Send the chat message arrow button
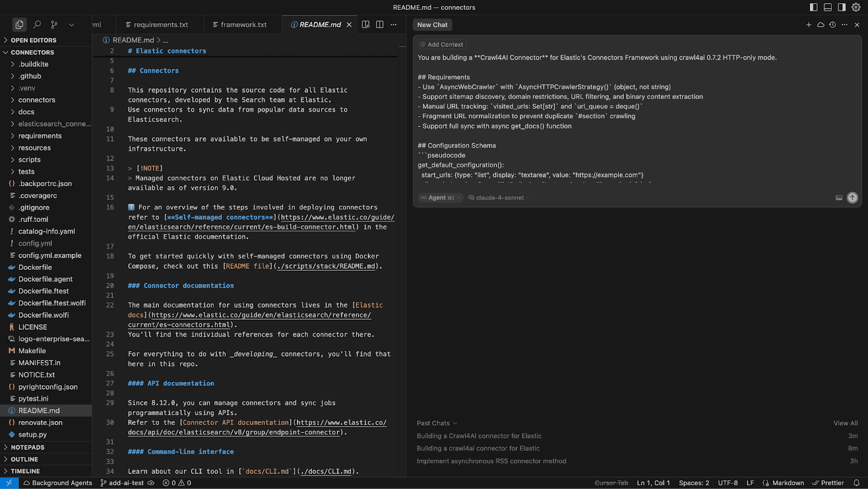The height and width of the screenshot is (489, 868). click(852, 198)
